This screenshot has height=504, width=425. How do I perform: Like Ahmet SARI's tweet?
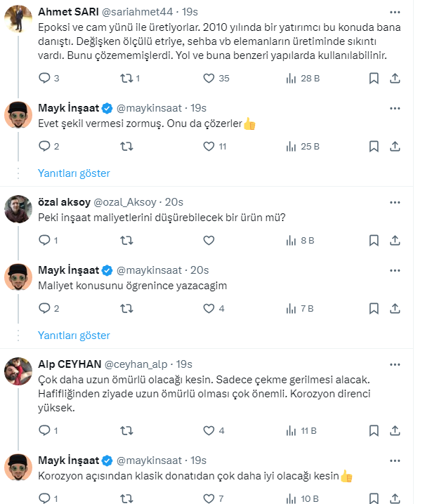pyautogui.click(x=209, y=78)
